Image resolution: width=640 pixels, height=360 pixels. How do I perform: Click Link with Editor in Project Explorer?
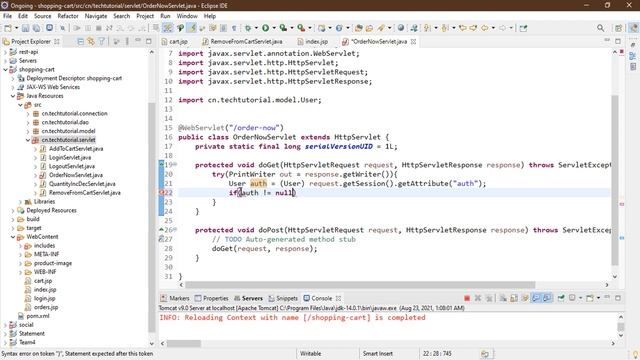tap(91, 41)
